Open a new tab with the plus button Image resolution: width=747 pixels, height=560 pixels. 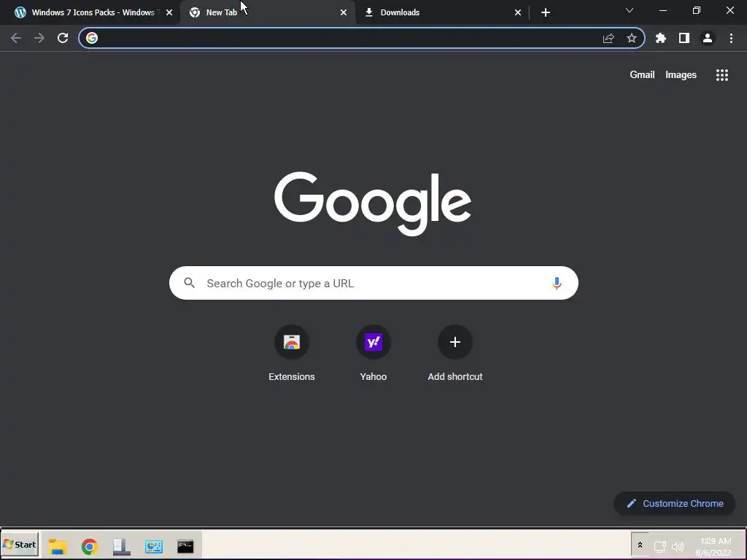tap(546, 12)
